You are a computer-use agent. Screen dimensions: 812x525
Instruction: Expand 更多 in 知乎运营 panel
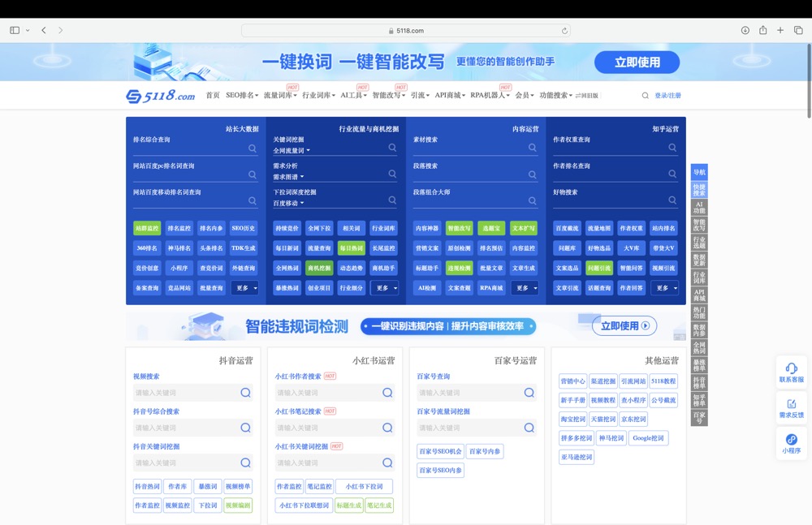[665, 288]
